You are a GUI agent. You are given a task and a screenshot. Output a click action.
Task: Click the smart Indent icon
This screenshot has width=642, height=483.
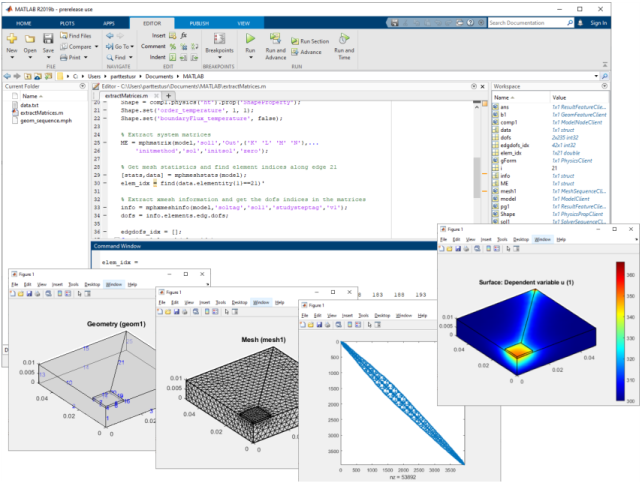coord(173,57)
